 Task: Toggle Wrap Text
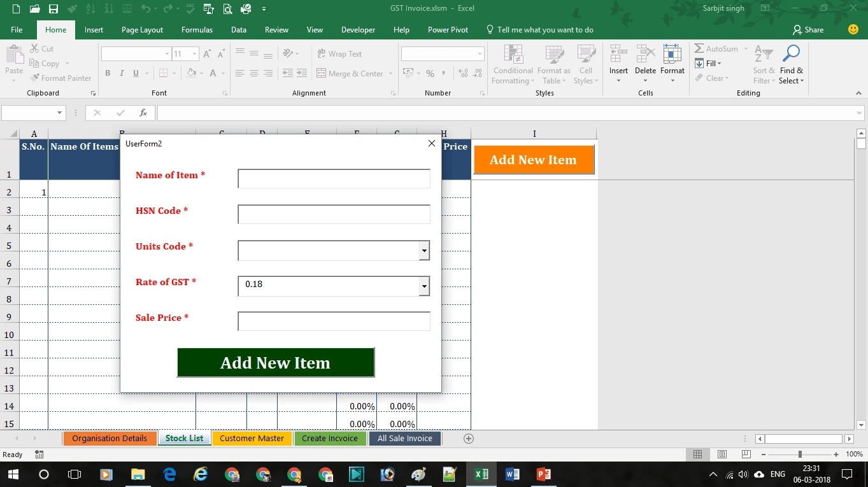click(x=339, y=54)
